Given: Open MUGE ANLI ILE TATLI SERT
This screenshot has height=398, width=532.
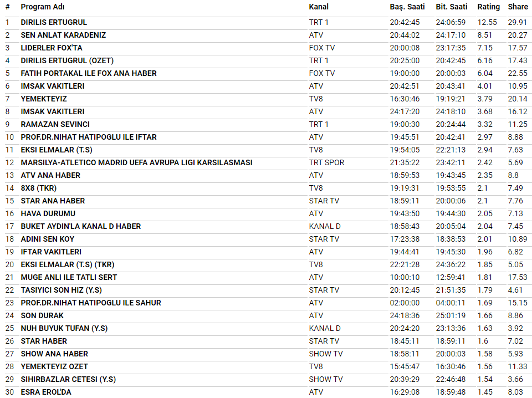Looking at the screenshot, I should (69, 277).
